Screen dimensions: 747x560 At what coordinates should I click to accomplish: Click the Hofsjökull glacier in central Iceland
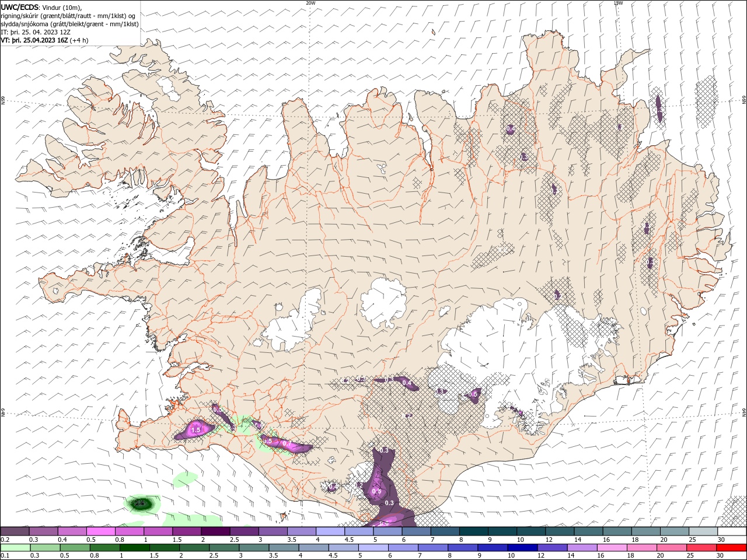(384, 302)
